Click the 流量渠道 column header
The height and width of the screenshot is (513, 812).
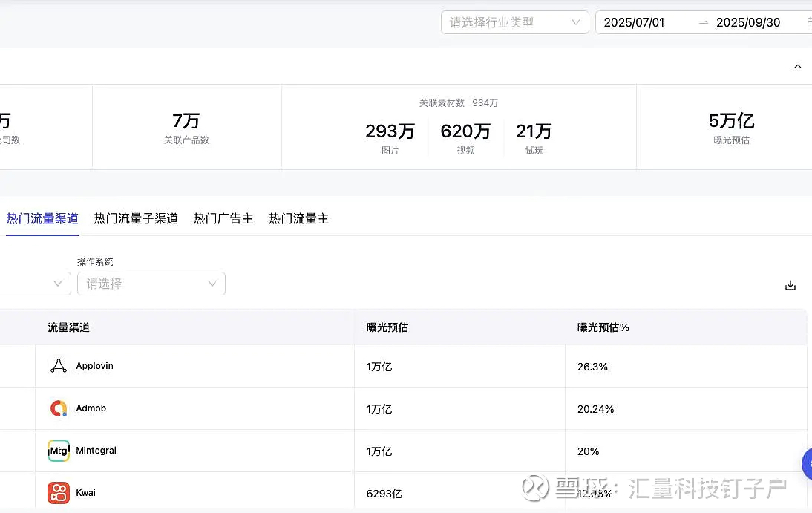point(68,327)
